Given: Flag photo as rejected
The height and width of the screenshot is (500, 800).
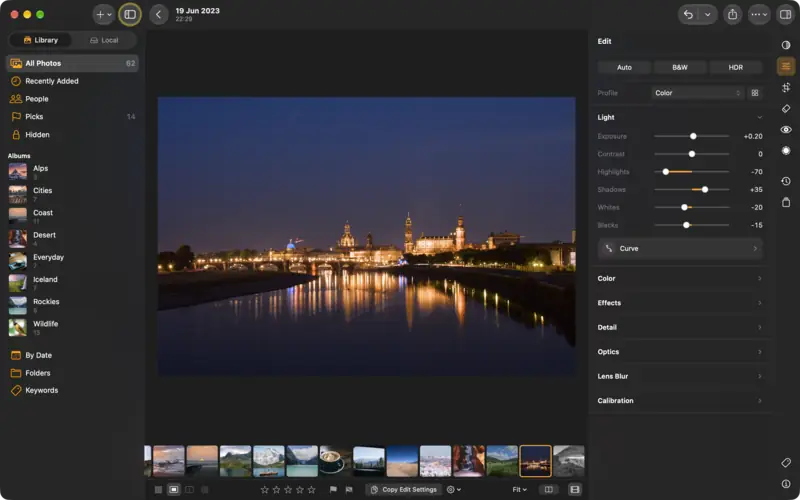Looking at the screenshot, I should pyautogui.click(x=349, y=490).
